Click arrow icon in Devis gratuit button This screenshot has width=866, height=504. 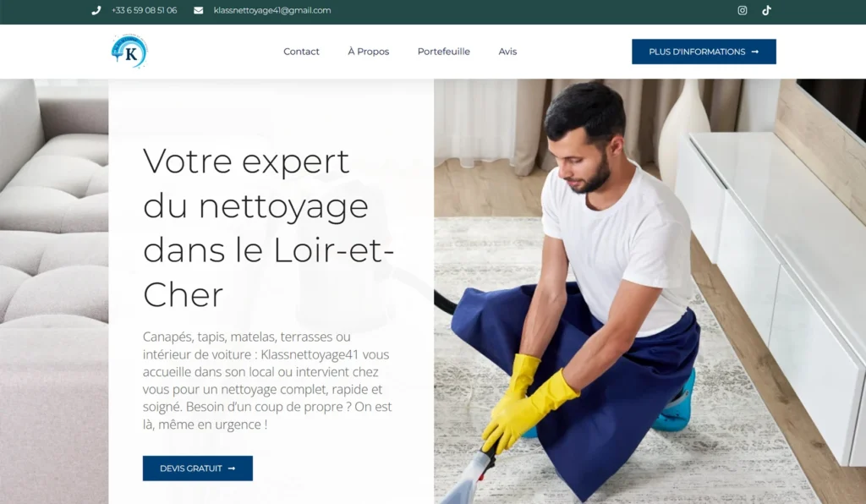[232, 468]
